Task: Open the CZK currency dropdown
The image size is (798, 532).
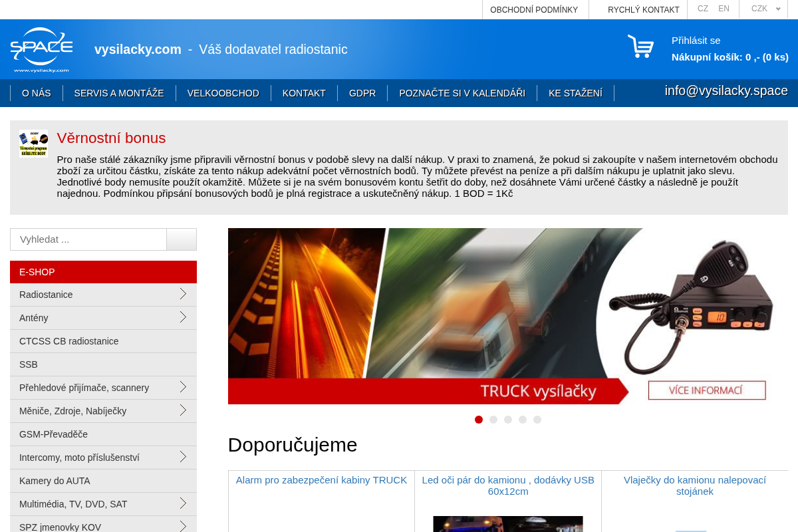Action: pos(765,9)
